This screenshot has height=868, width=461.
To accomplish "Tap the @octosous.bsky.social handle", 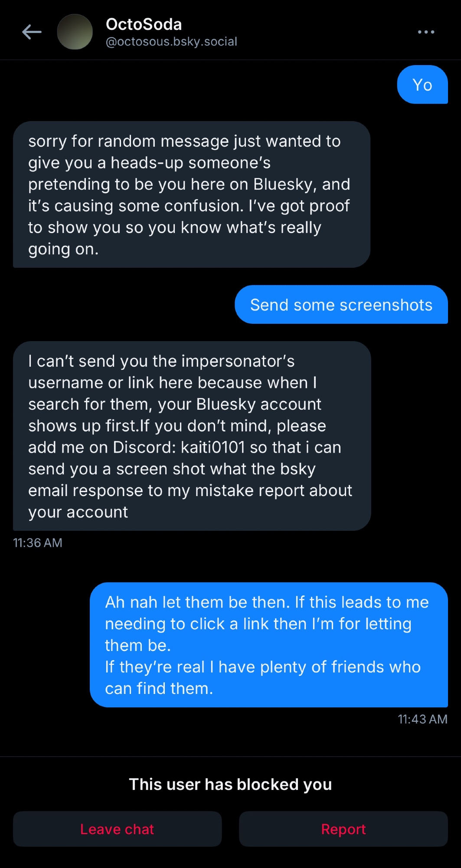I will 171,42.
